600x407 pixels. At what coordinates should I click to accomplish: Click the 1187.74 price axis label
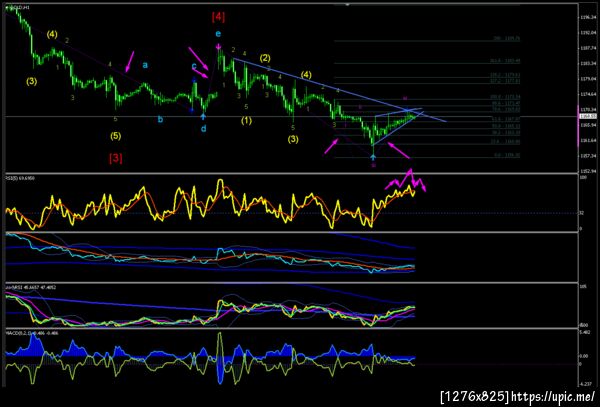[587, 48]
